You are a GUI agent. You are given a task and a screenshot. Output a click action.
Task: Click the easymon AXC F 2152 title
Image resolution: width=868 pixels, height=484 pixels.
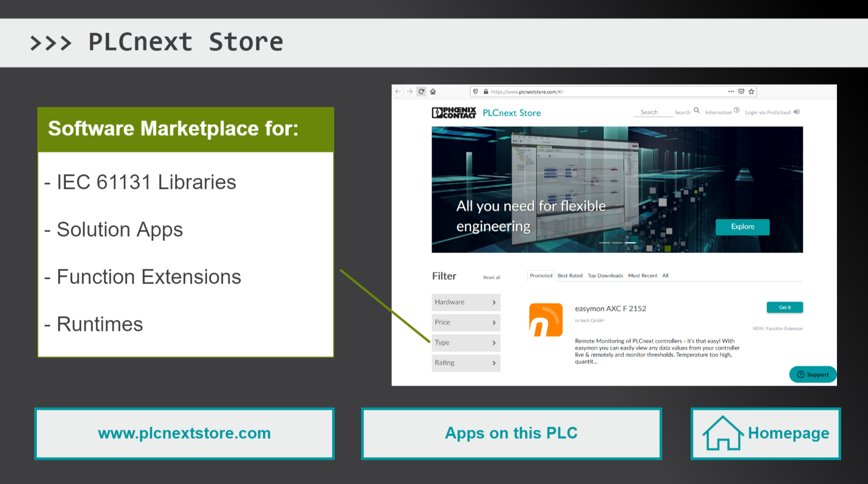coord(611,309)
